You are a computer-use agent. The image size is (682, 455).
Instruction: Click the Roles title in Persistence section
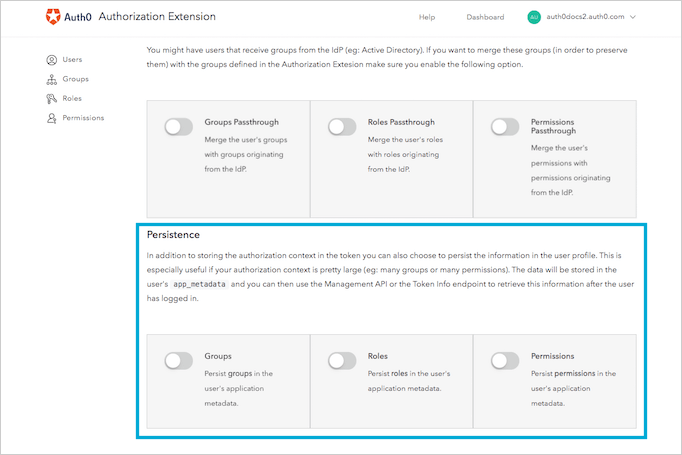point(378,356)
